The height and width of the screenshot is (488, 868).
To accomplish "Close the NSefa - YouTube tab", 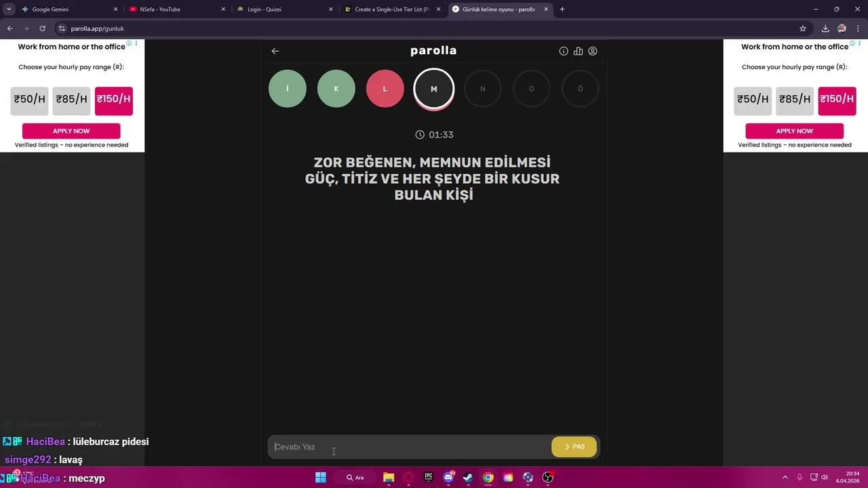I will 223,9.
